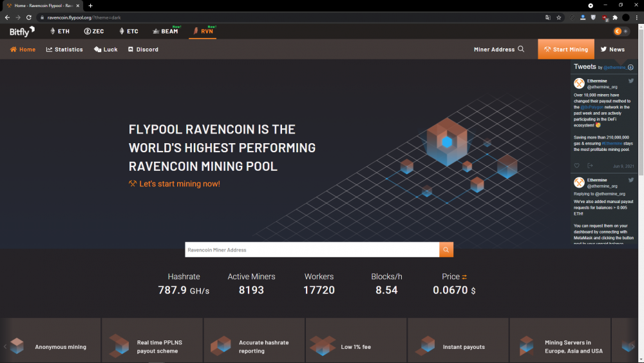This screenshot has height=363, width=644.
Task: Show next feature cards with right arrow
Action: pos(633,346)
